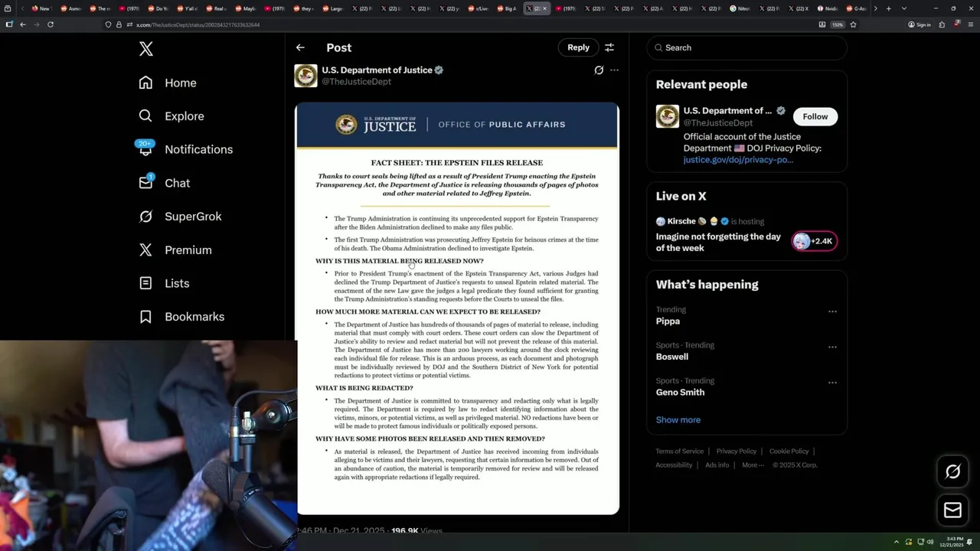Open more options for Geno Smith trend
The image size is (980, 551).
tap(832, 382)
